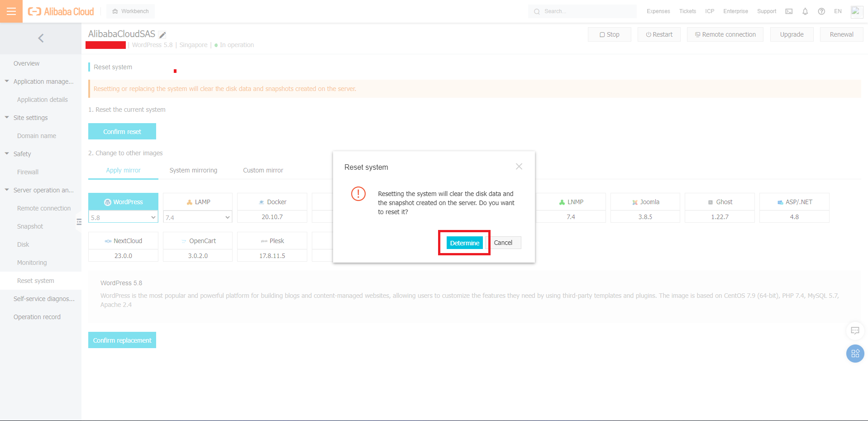The height and width of the screenshot is (421, 868).
Task: Open Tickets link
Action: pyautogui.click(x=687, y=11)
